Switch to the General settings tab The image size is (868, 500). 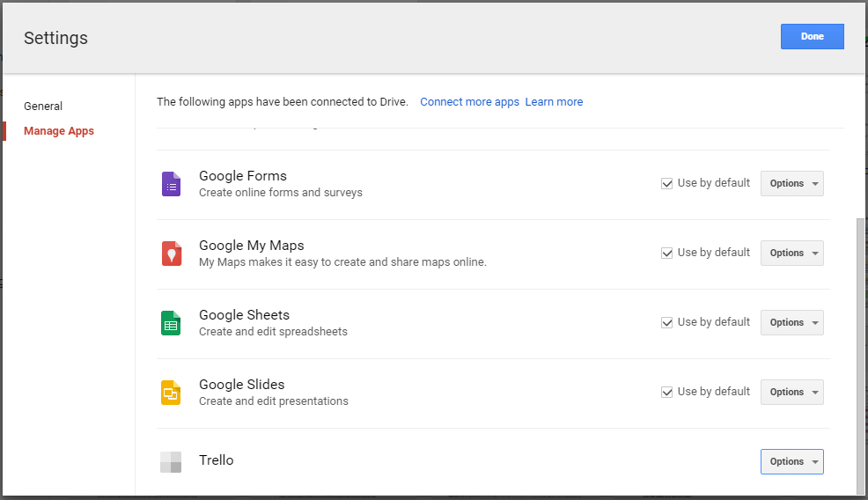tap(43, 106)
